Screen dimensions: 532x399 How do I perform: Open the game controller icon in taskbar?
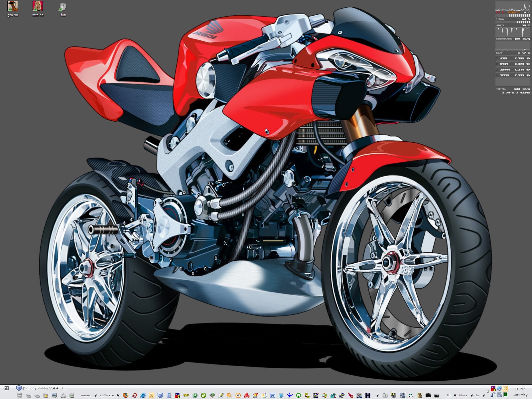[428, 395]
